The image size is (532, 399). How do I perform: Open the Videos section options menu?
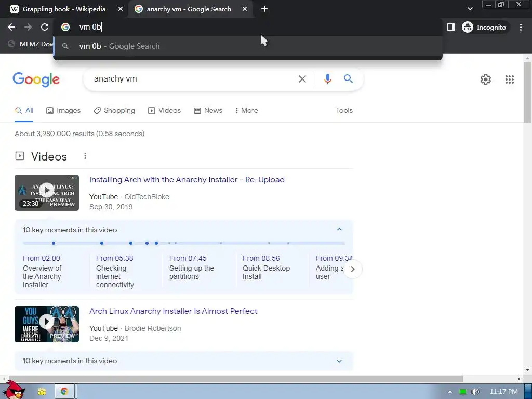click(85, 156)
